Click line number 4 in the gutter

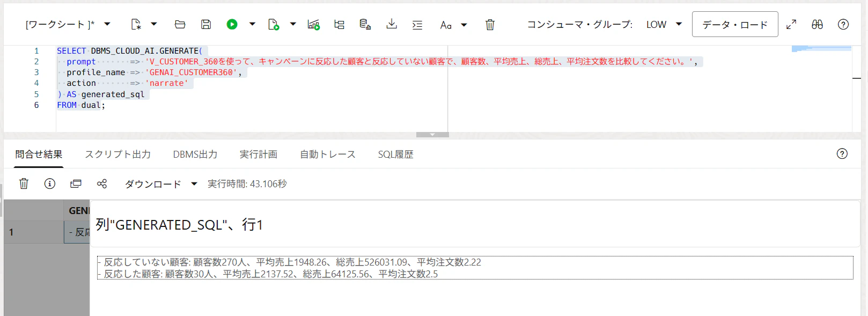pyautogui.click(x=36, y=83)
